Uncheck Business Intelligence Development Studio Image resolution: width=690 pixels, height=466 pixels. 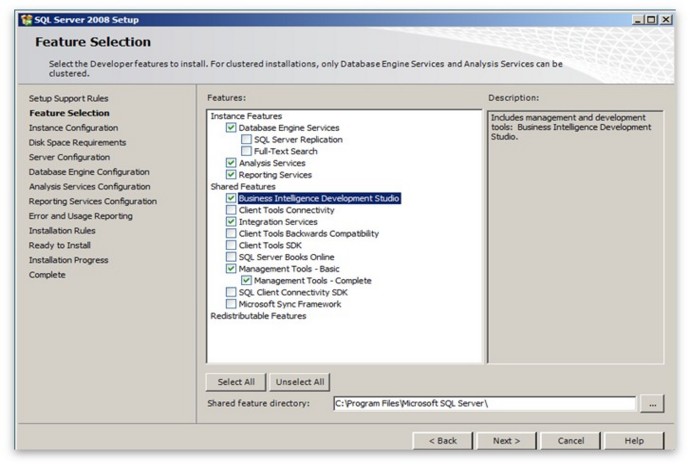231,198
